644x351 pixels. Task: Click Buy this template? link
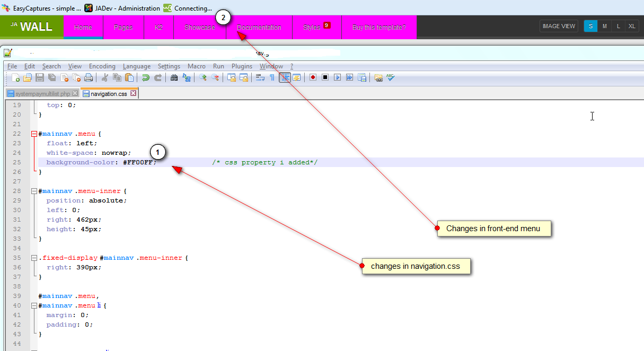[x=379, y=27]
